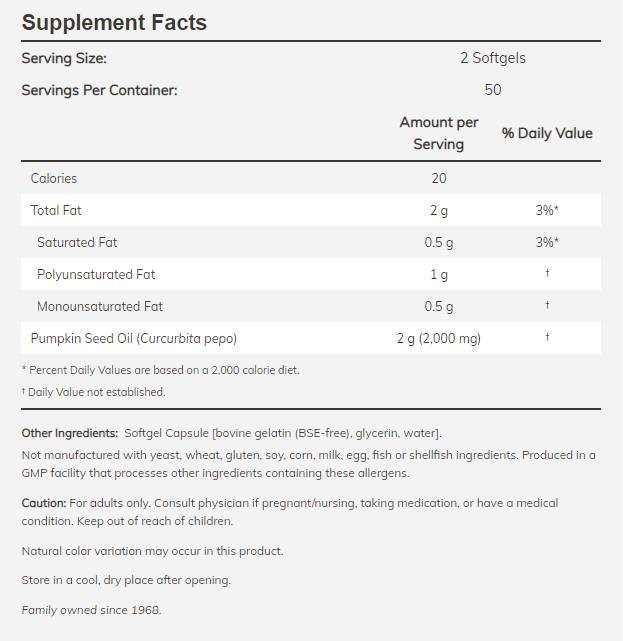
Task: Select the Calories row label
Action: [54, 178]
